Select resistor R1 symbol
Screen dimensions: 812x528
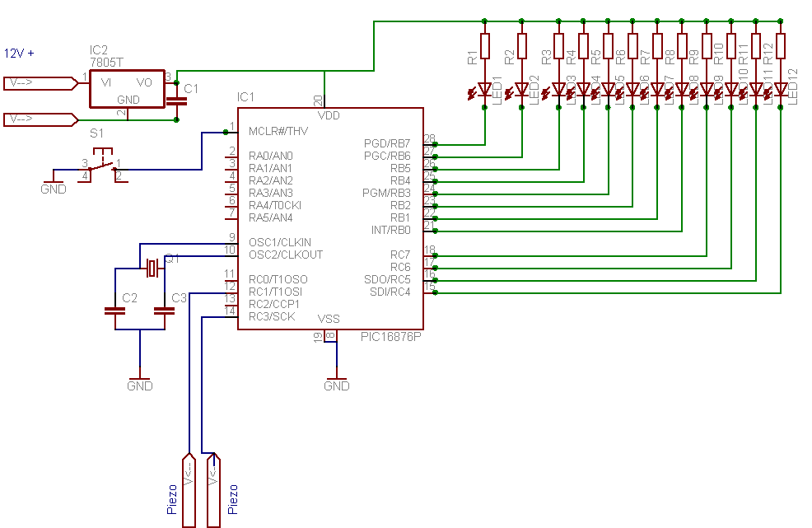click(x=485, y=45)
